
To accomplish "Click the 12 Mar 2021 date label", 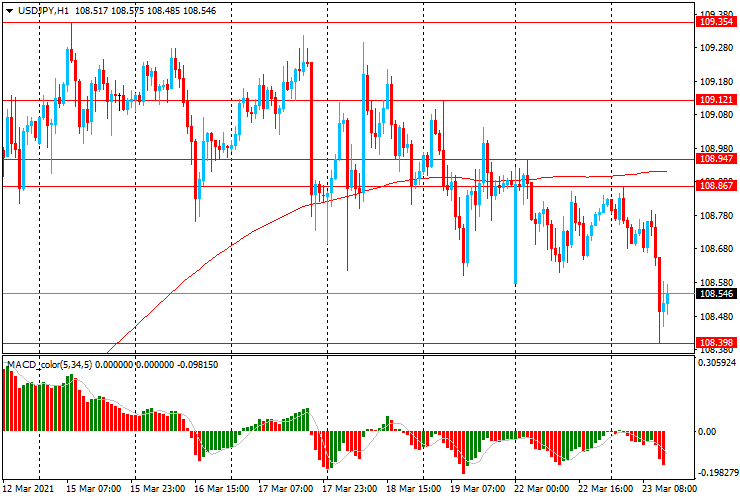I will pos(28,489).
